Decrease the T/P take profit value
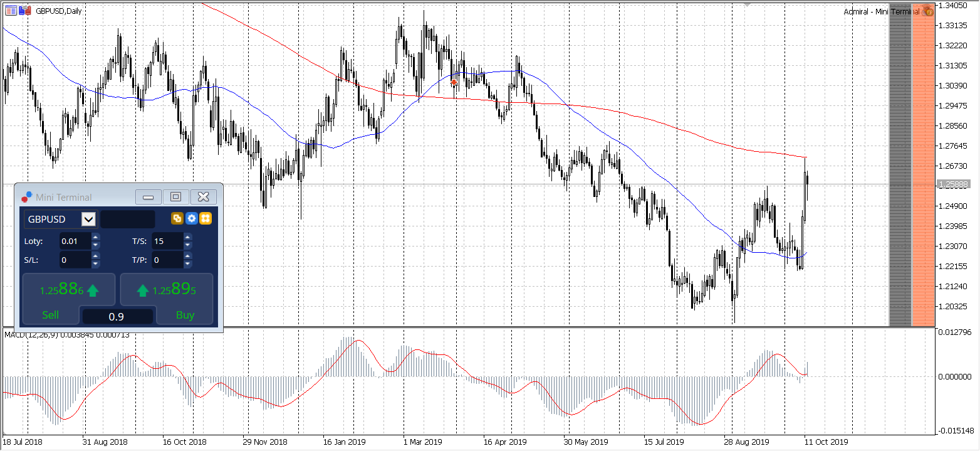This screenshot has height=451, width=980. (188, 263)
